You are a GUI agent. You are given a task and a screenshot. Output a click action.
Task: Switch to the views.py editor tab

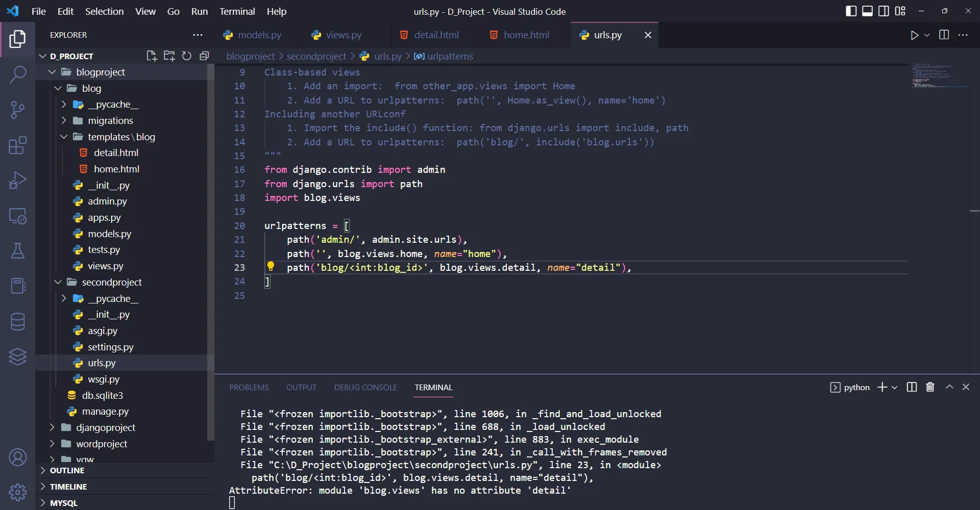(343, 35)
